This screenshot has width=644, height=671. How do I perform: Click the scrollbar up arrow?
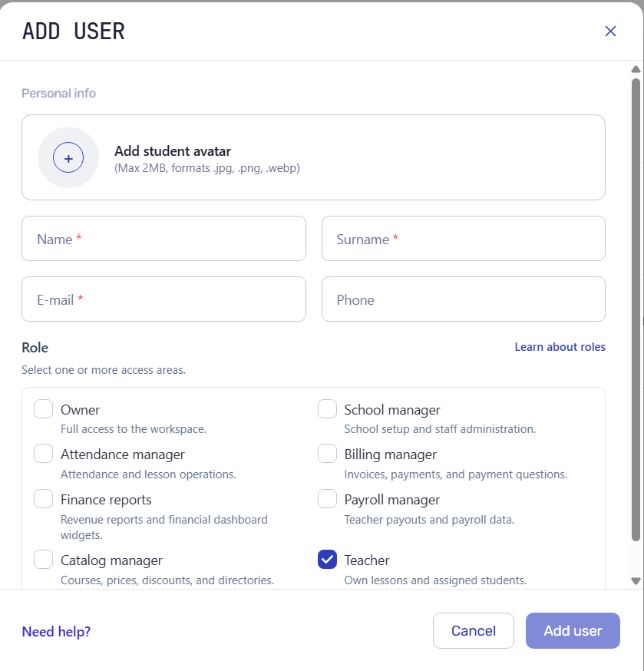(x=636, y=69)
